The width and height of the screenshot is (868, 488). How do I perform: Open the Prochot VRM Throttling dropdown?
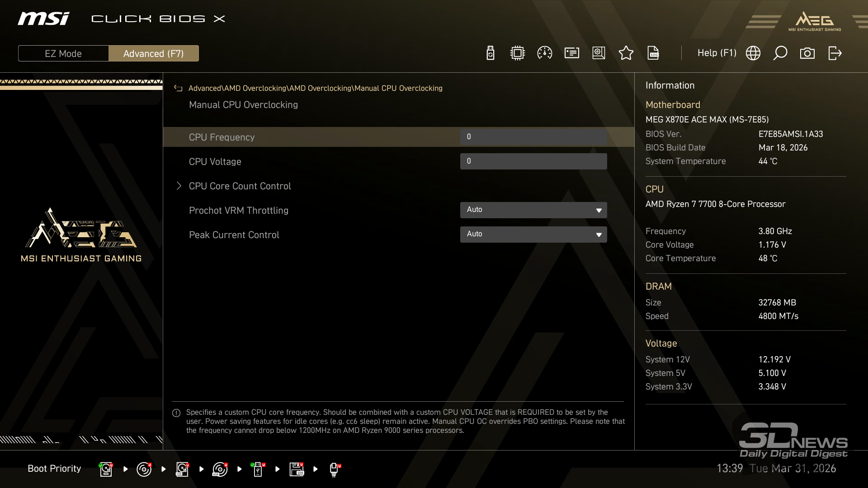(x=533, y=210)
